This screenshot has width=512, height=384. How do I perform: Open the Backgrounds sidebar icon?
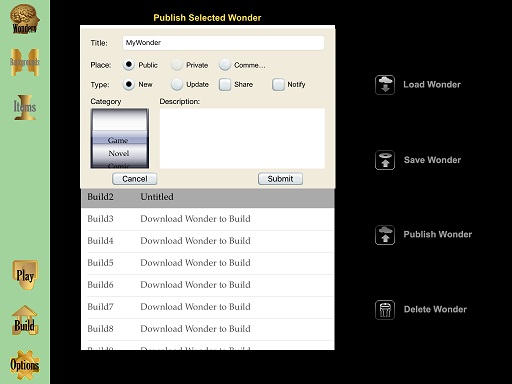(x=25, y=62)
